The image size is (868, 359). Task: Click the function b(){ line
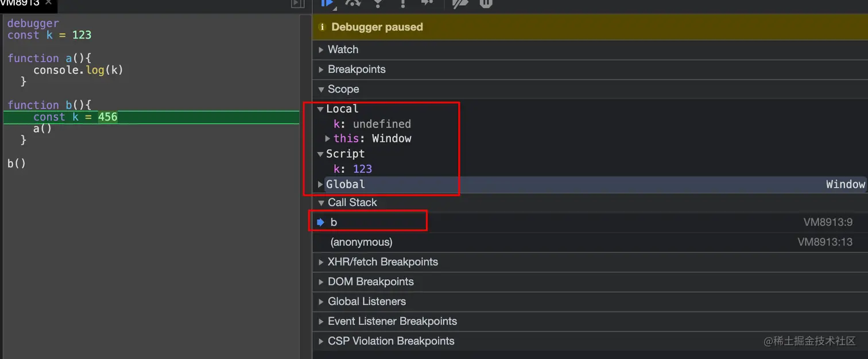[49, 105]
